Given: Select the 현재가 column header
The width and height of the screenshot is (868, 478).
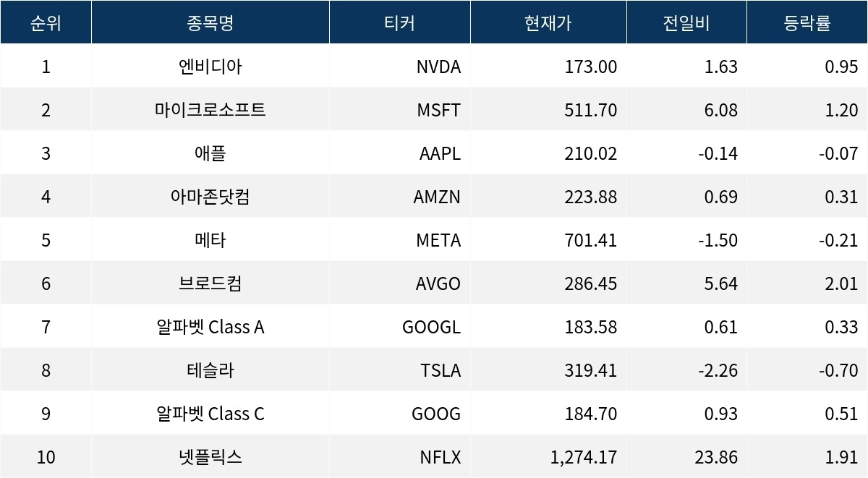Looking at the screenshot, I should [548, 22].
